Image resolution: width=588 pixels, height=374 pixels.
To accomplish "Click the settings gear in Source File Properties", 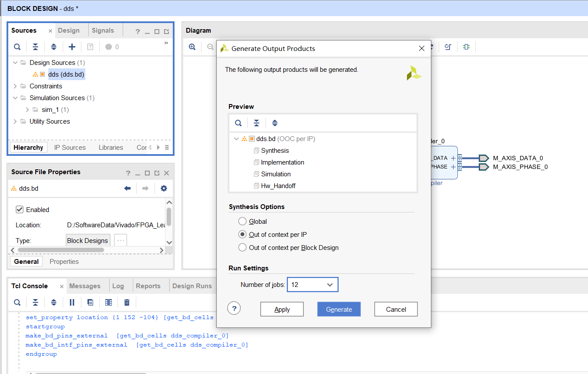I will point(164,189).
